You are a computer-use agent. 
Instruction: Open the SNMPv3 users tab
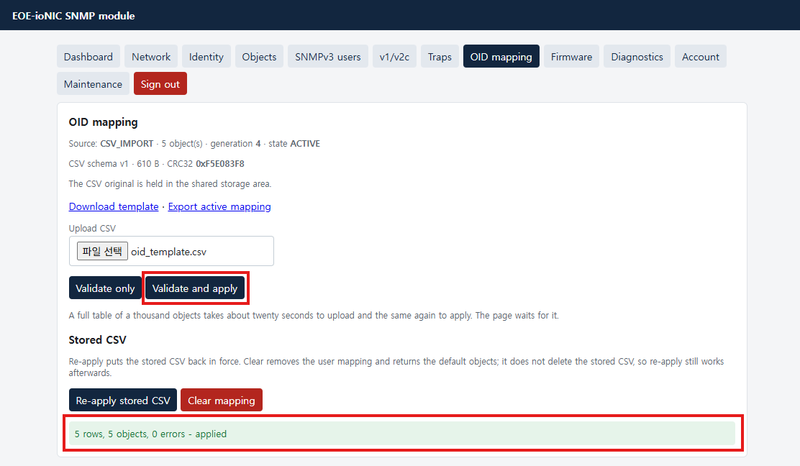click(328, 57)
